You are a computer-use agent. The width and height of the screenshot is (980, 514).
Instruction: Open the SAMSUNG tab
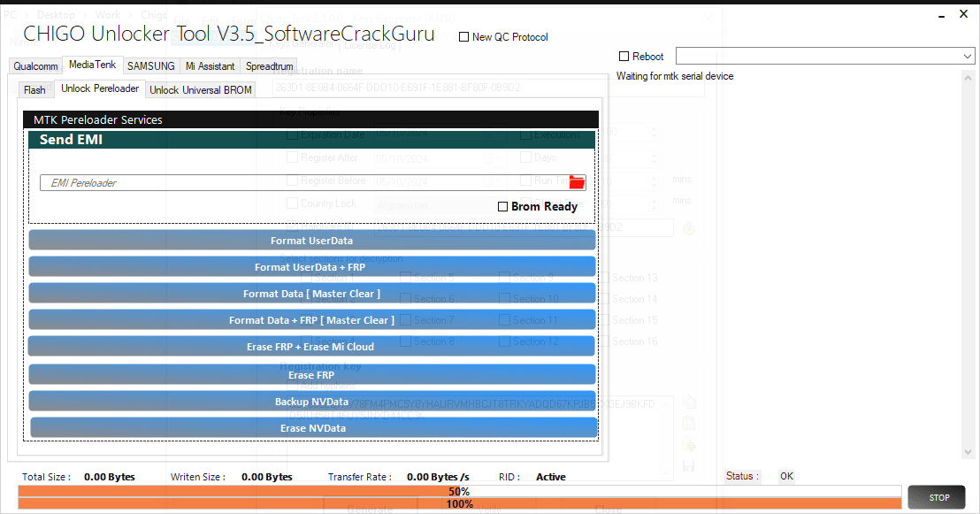[x=150, y=65]
